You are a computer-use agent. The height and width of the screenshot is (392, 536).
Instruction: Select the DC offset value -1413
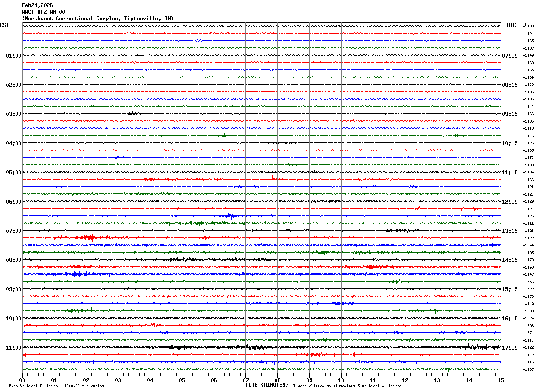528,362
